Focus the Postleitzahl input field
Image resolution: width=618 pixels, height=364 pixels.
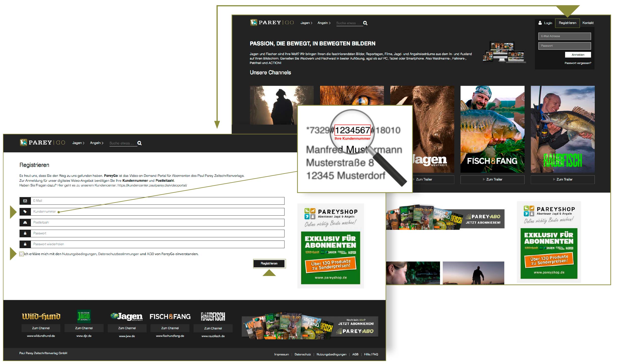point(157,222)
